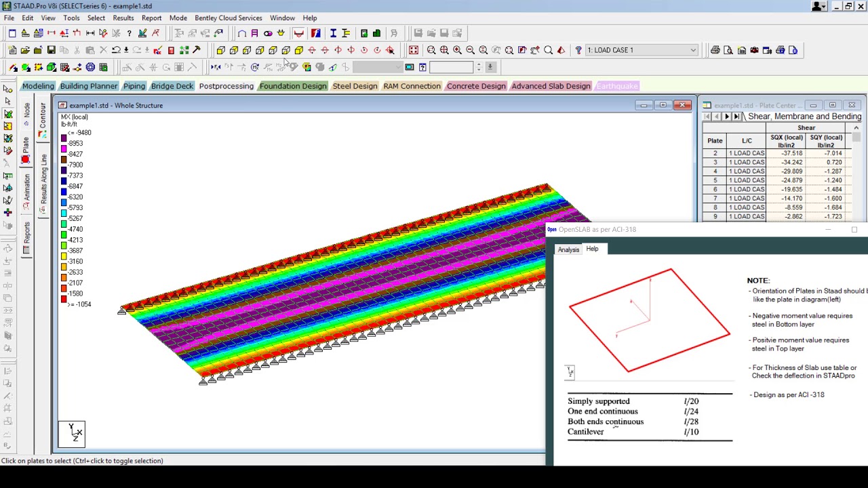This screenshot has height=488, width=868.
Task: Click the Help menu in OpenSLAB window
Action: 592,249
